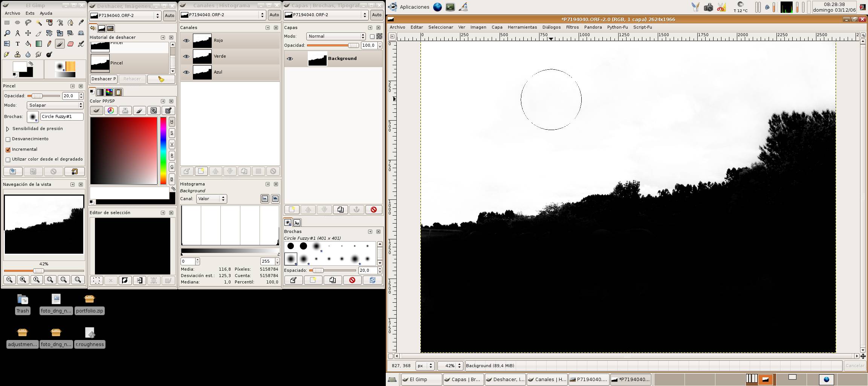Open image selector dropdown in Canales dock
Image resolution: width=868 pixels, height=386 pixels.
point(223,15)
